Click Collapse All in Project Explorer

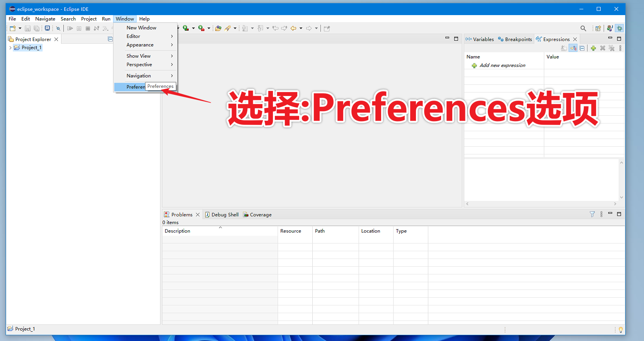click(x=110, y=39)
